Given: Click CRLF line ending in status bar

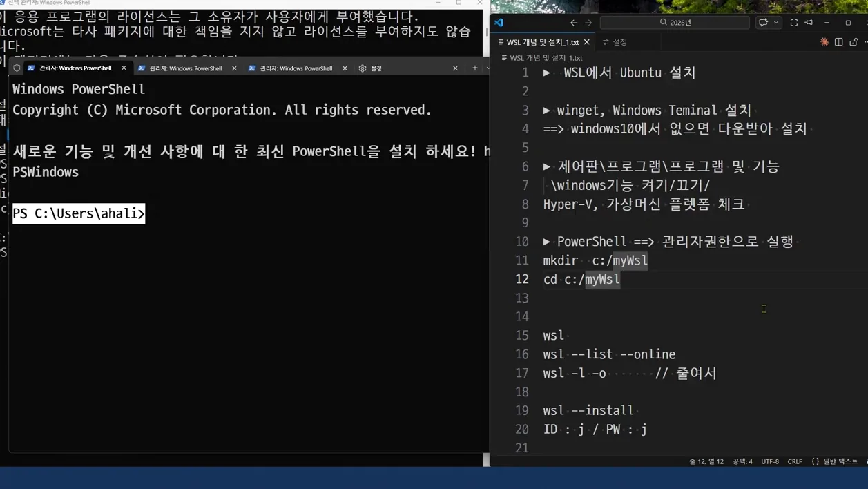Looking at the screenshot, I should click(x=795, y=461).
